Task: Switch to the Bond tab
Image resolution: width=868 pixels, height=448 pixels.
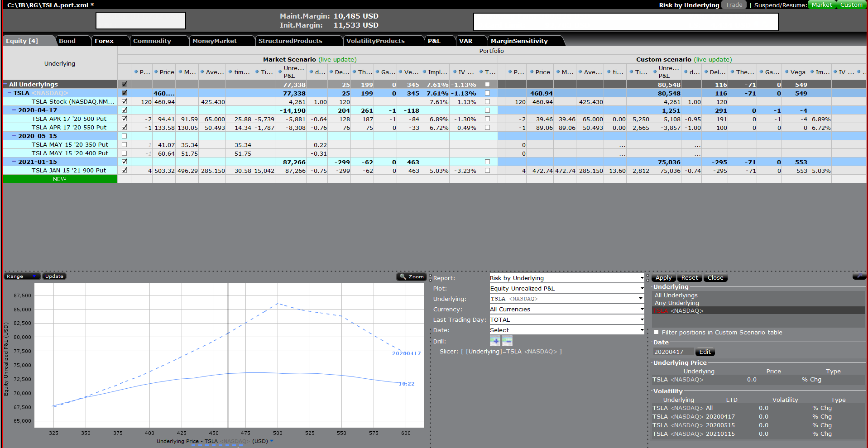Action: (x=72, y=41)
